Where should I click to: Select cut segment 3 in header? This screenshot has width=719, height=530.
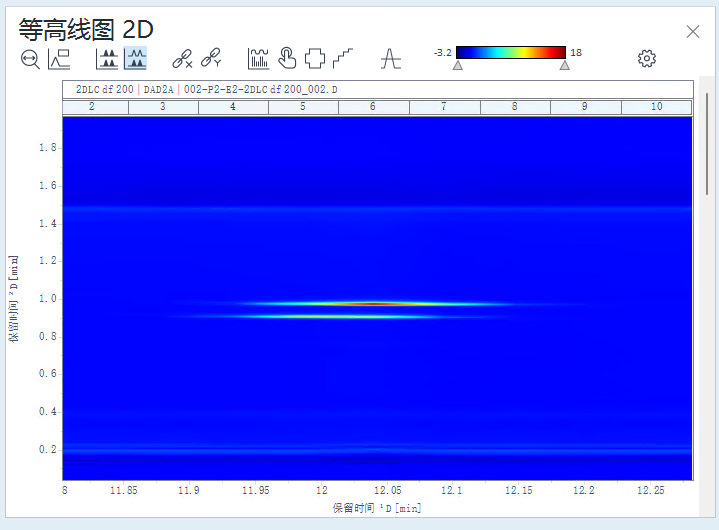pos(163,107)
